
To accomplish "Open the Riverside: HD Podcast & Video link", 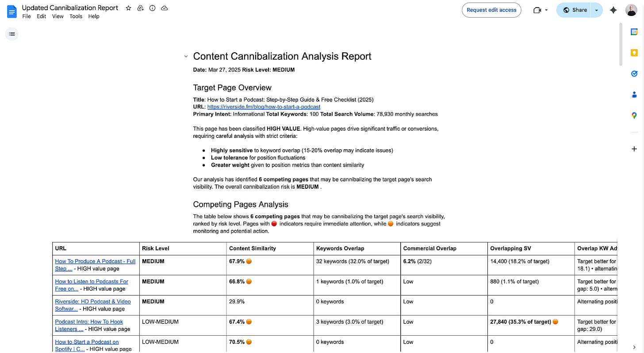I will 93,305.
